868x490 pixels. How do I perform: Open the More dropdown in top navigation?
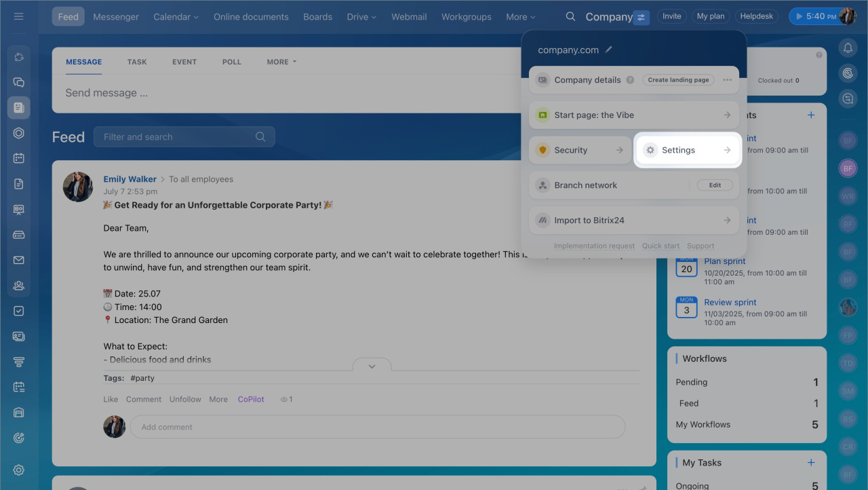tap(520, 17)
